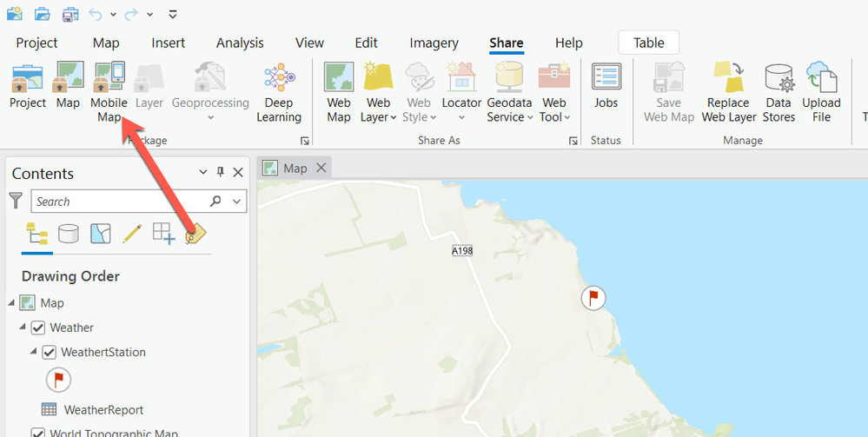Click the filter icon in Contents

(16, 201)
